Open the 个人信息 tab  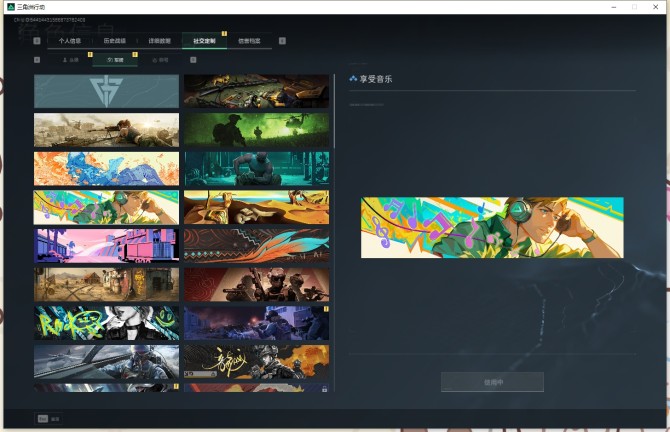pos(70,41)
